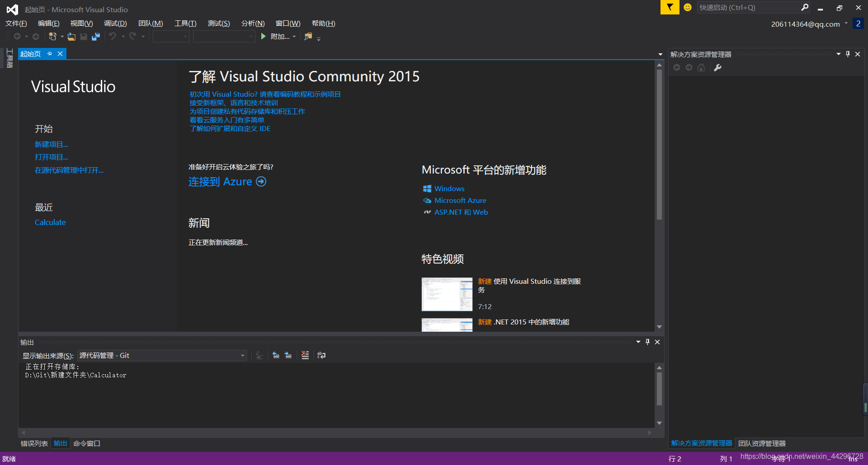Viewport: 868px width, 465px height.
Task: Toggle auto-hide pin on Solution Explorer panel
Action: point(848,54)
